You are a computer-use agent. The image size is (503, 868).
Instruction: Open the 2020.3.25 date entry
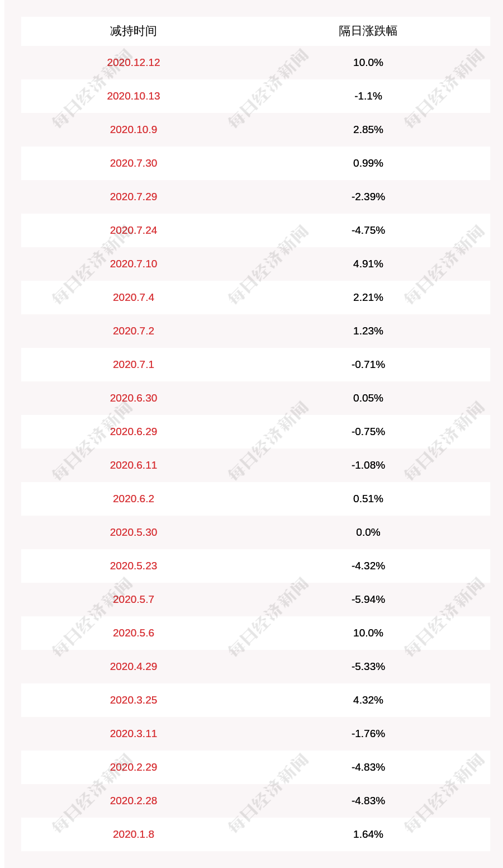coord(133,700)
